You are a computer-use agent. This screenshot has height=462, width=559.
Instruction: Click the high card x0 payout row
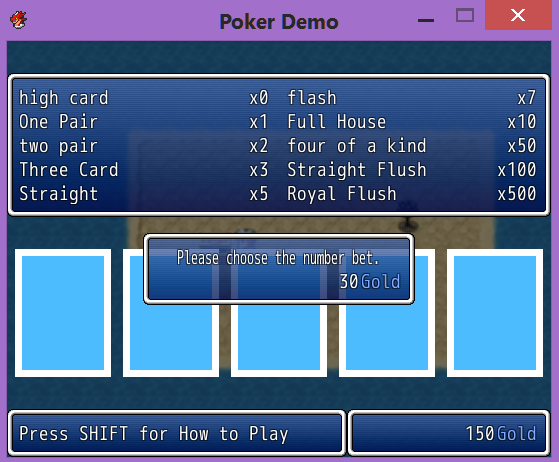click(x=144, y=98)
